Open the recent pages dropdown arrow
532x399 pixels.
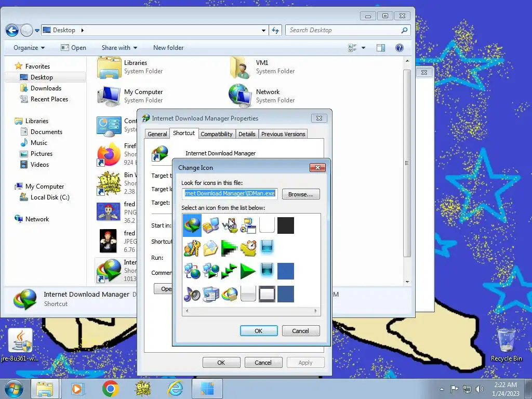point(37,31)
